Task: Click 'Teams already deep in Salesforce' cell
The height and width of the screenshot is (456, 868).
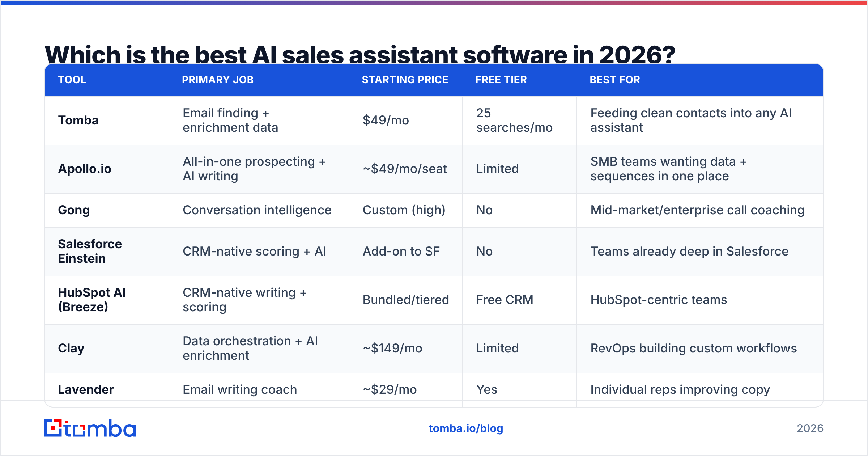Action: 700,252
